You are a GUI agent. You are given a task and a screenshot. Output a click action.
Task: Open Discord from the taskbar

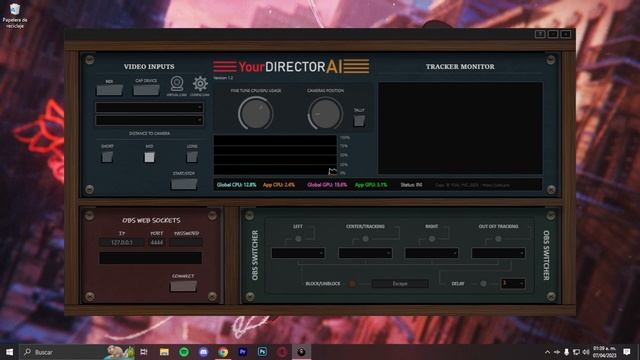coord(203,352)
